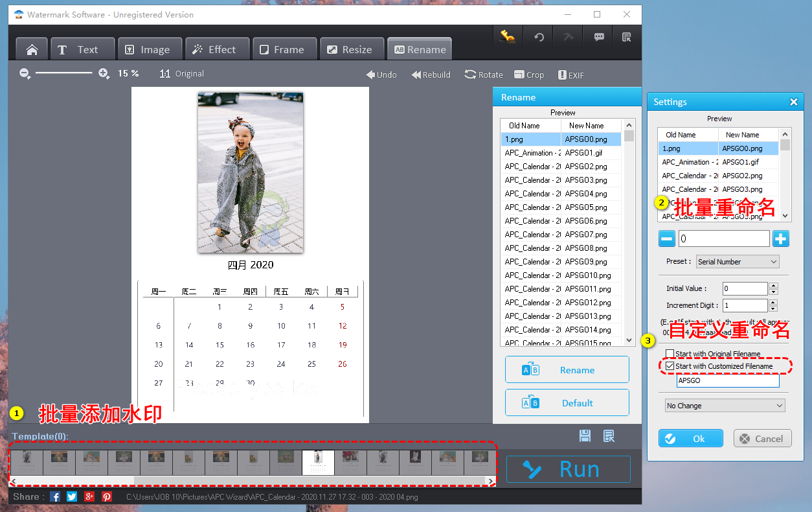The width and height of the screenshot is (812, 512).
Task: Switch to the Resize tab
Action: coord(352,49)
